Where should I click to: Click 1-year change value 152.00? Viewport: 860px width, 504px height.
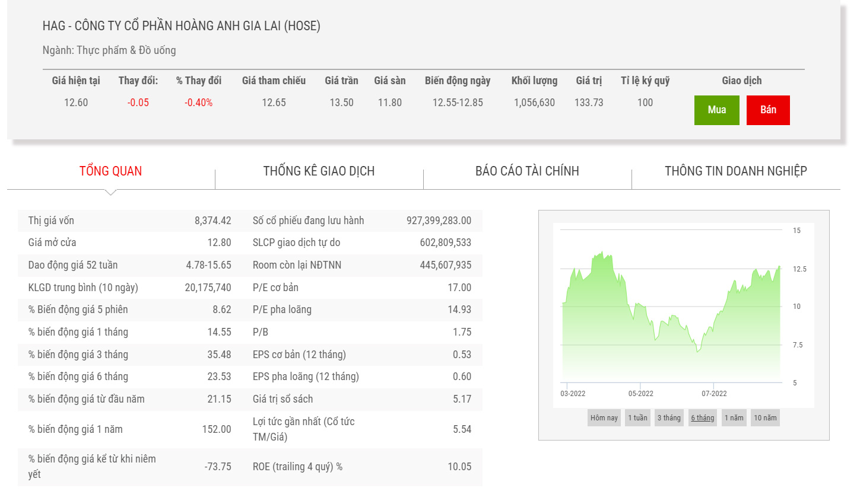(x=217, y=429)
